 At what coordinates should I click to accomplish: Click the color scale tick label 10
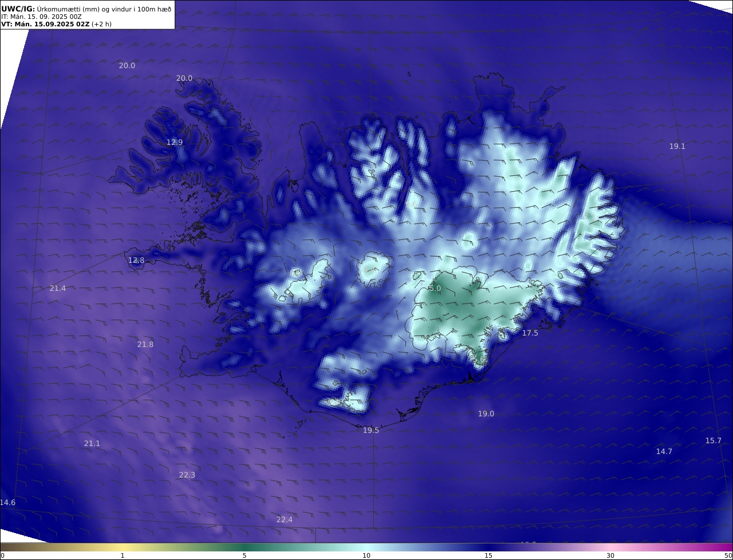pos(366,555)
